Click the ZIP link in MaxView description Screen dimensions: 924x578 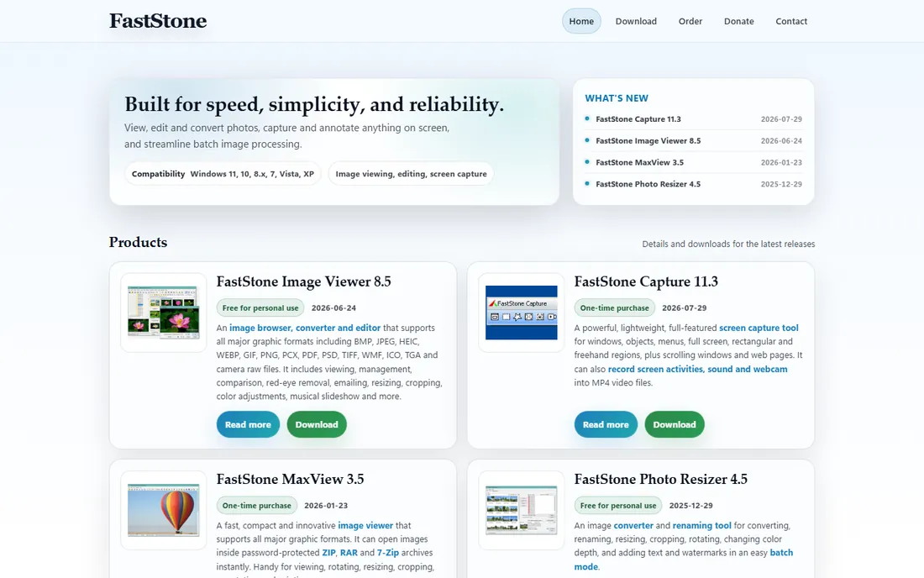click(x=328, y=553)
